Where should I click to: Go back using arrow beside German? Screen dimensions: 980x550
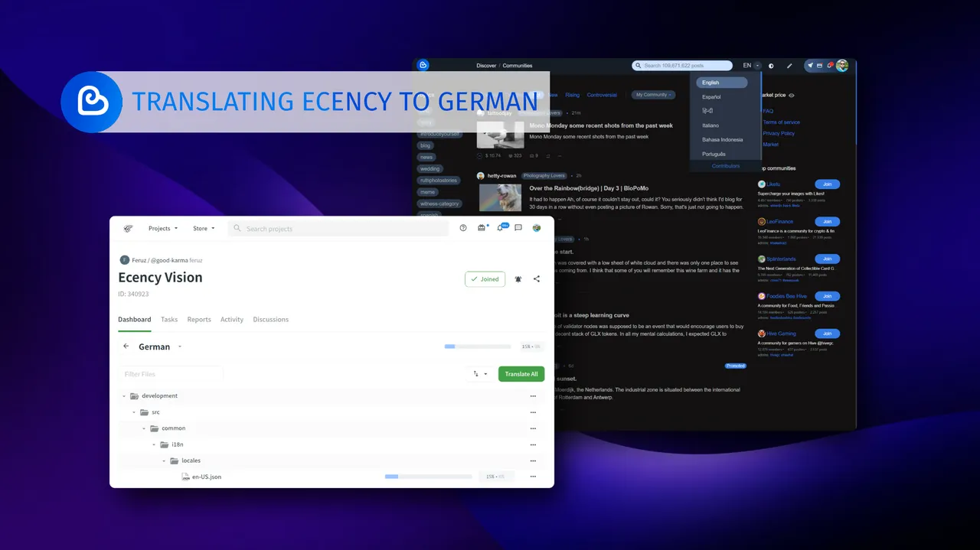[x=126, y=347]
